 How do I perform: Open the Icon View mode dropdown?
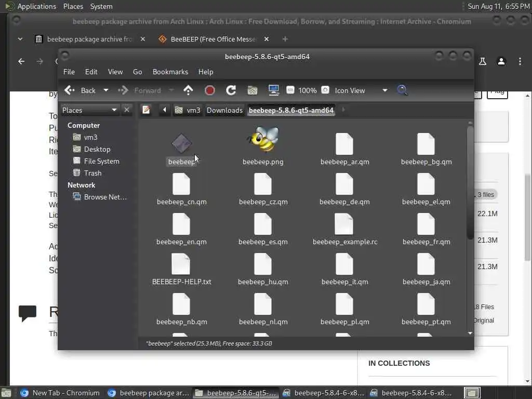click(361, 90)
